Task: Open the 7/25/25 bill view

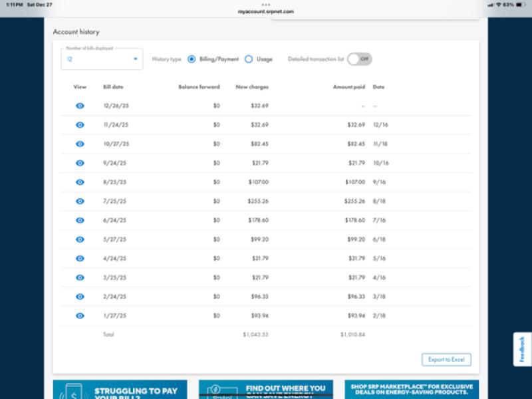Action: [80, 201]
